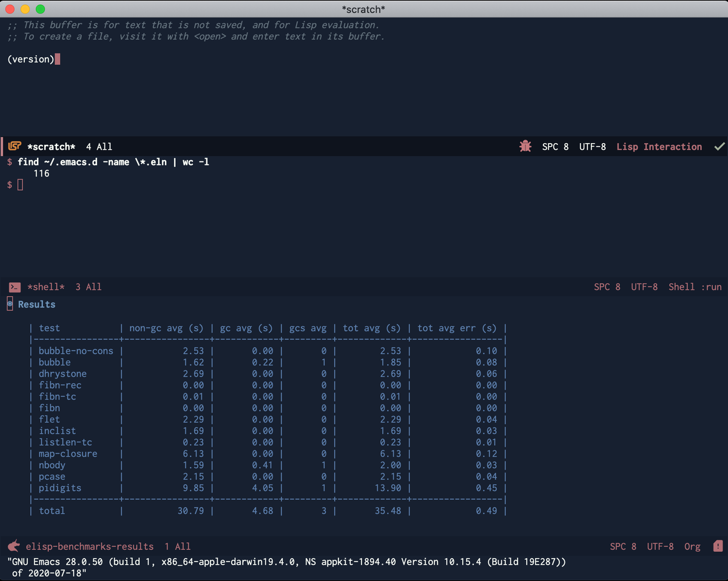Image resolution: width=728 pixels, height=581 pixels.
Task: Click the save-state icon right of Org
Action: tap(718, 546)
